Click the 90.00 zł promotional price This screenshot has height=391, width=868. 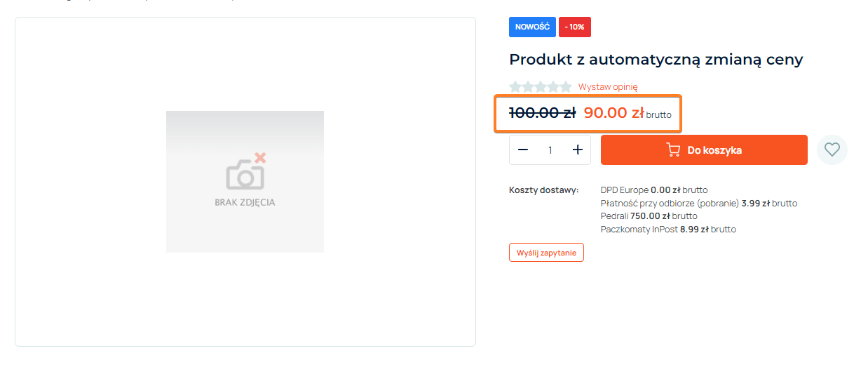click(x=613, y=113)
